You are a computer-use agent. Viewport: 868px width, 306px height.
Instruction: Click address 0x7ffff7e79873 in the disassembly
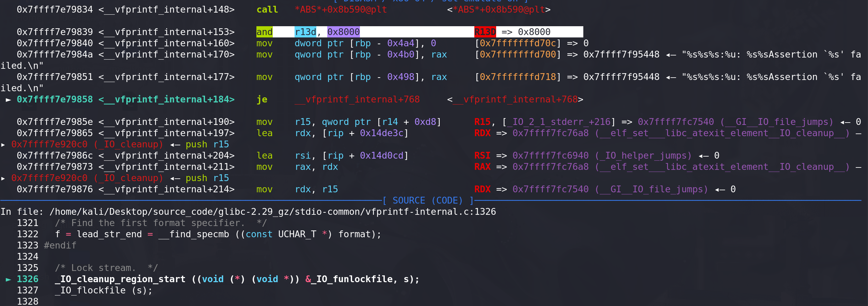coord(55,167)
